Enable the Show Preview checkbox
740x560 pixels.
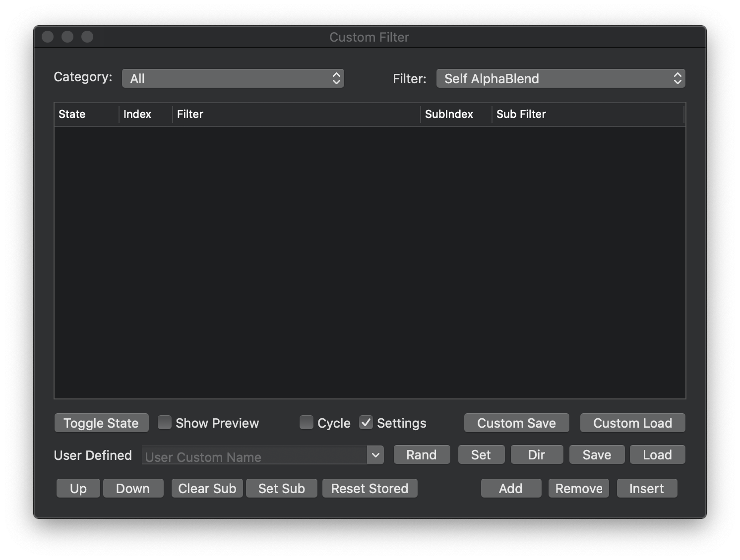(x=165, y=423)
